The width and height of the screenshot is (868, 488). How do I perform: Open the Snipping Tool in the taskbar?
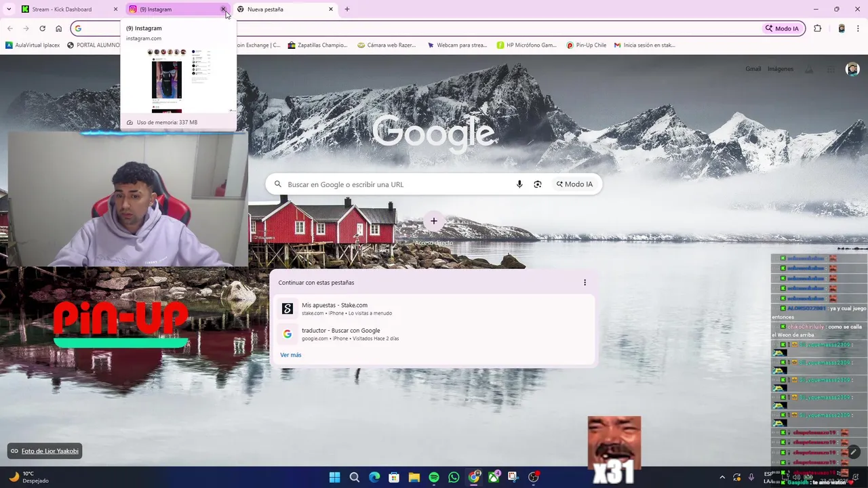(x=513, y=477)
